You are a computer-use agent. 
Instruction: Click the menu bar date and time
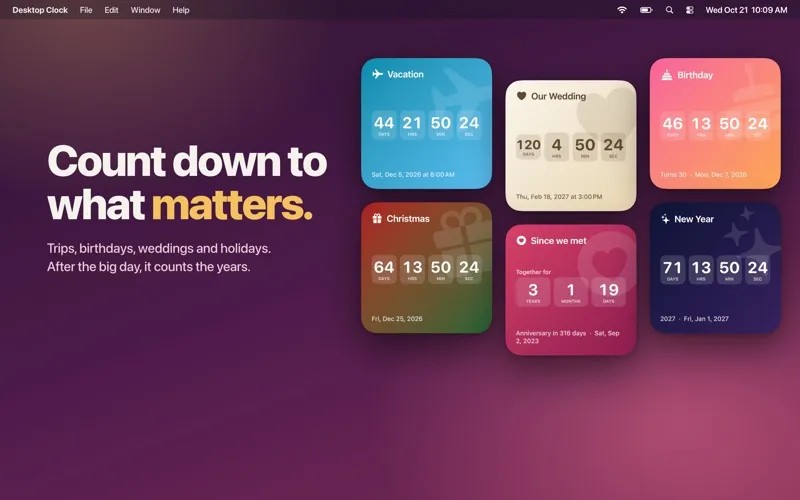746,10
